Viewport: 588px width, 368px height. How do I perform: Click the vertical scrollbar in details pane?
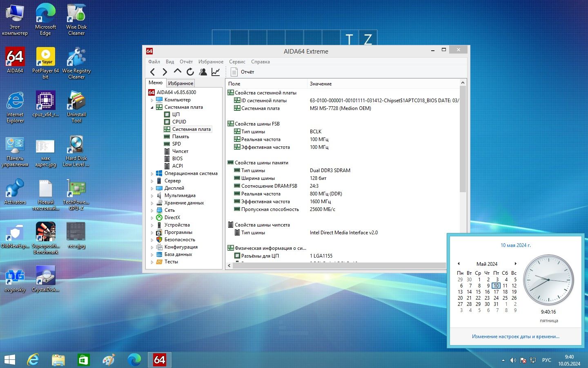463,171
